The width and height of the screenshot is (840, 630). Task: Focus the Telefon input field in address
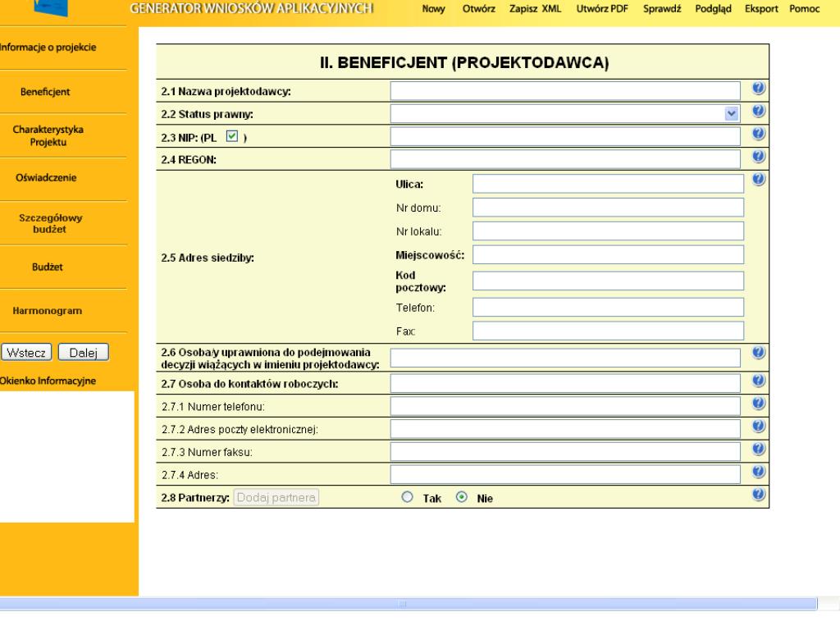(608, 308)
